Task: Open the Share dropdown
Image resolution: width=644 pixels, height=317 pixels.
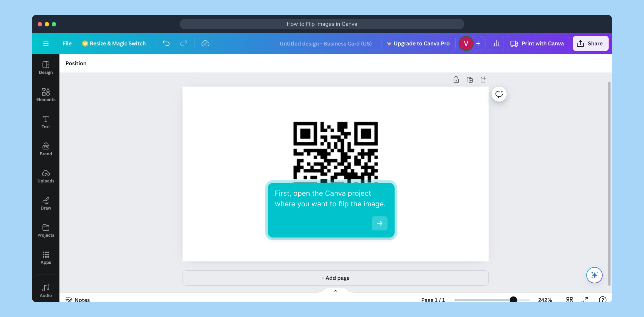Action: click(590, 43)
